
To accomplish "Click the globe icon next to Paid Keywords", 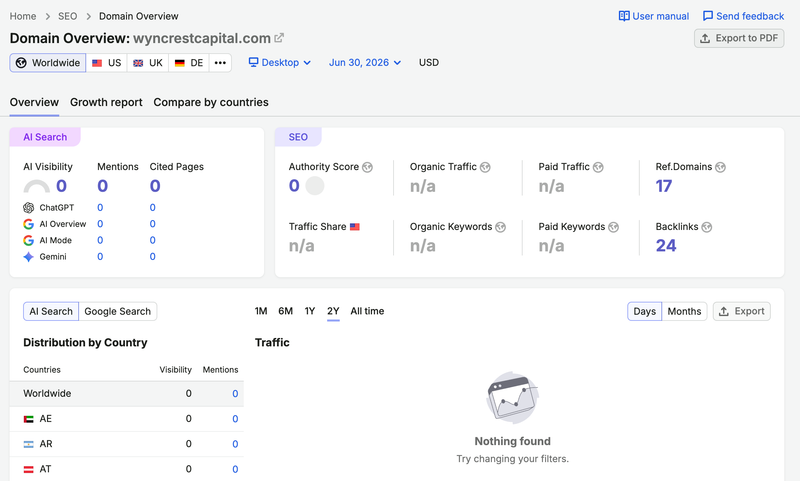I will 613,227.
